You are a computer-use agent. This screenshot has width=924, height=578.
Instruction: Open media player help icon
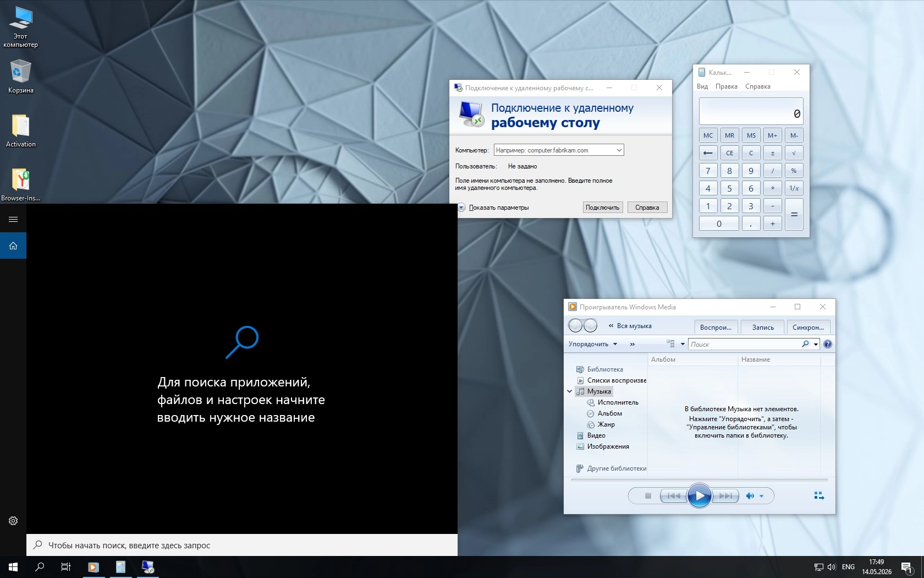(828, 344)
